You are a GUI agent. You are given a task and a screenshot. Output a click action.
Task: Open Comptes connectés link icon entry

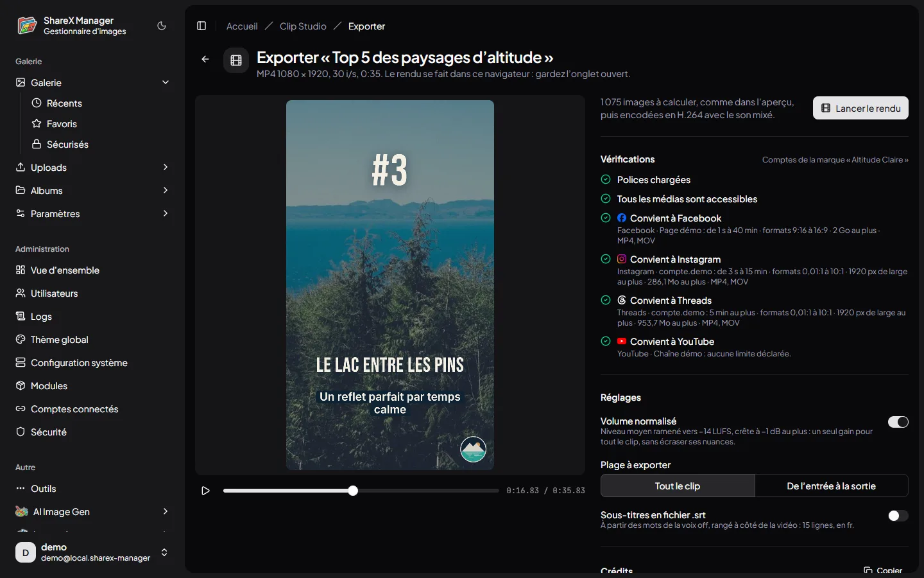[92, 409]
